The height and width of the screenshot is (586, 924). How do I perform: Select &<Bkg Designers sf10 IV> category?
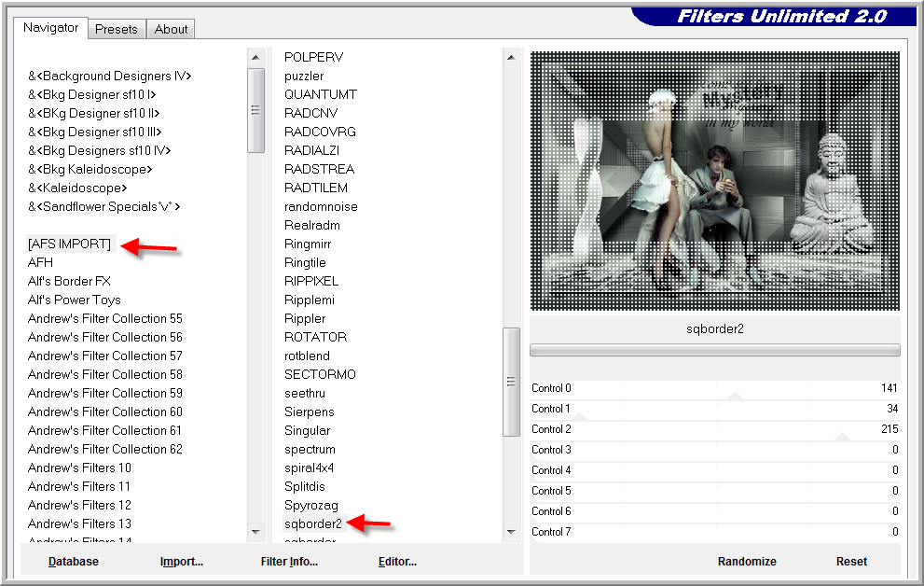pos(99,151)
